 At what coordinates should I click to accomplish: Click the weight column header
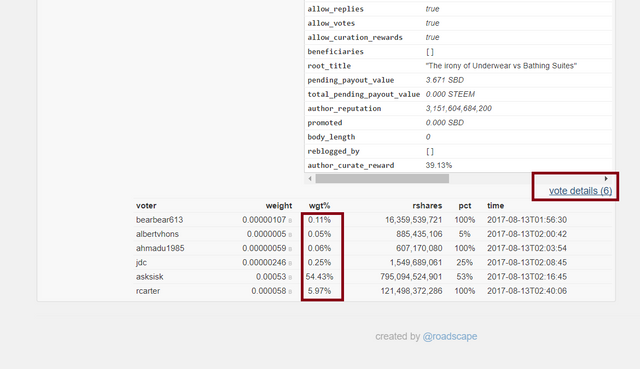click(x=279, y=206)
